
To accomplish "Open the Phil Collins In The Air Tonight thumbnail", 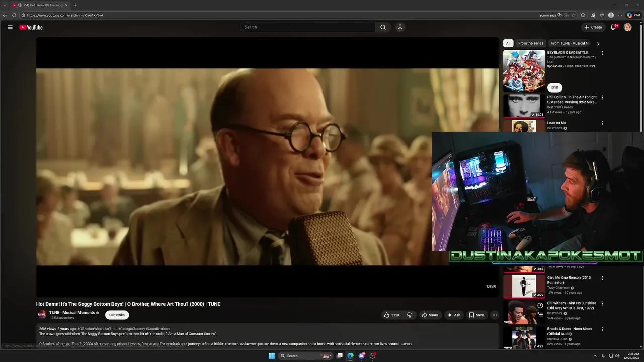I will (524, 106).
